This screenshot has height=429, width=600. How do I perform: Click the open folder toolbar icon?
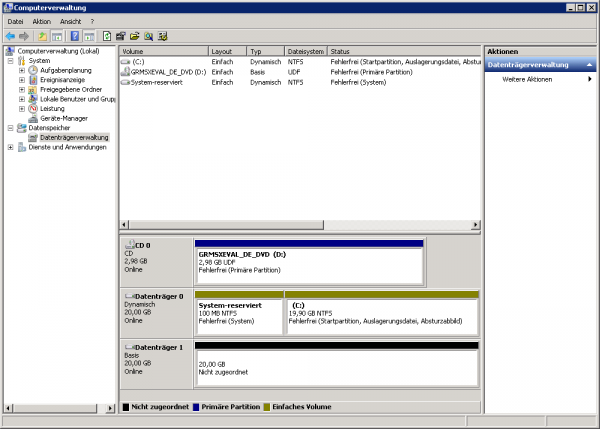tap(134, 36)
